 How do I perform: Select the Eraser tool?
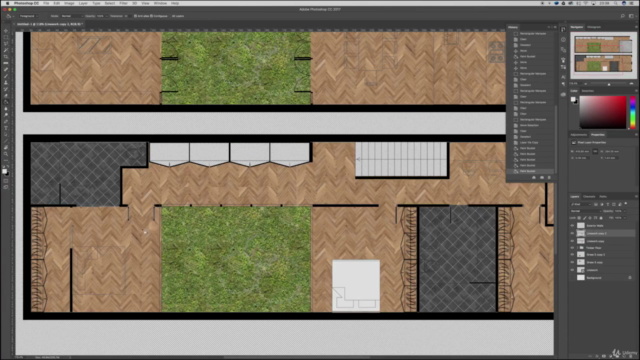click(x=6, y=96)
